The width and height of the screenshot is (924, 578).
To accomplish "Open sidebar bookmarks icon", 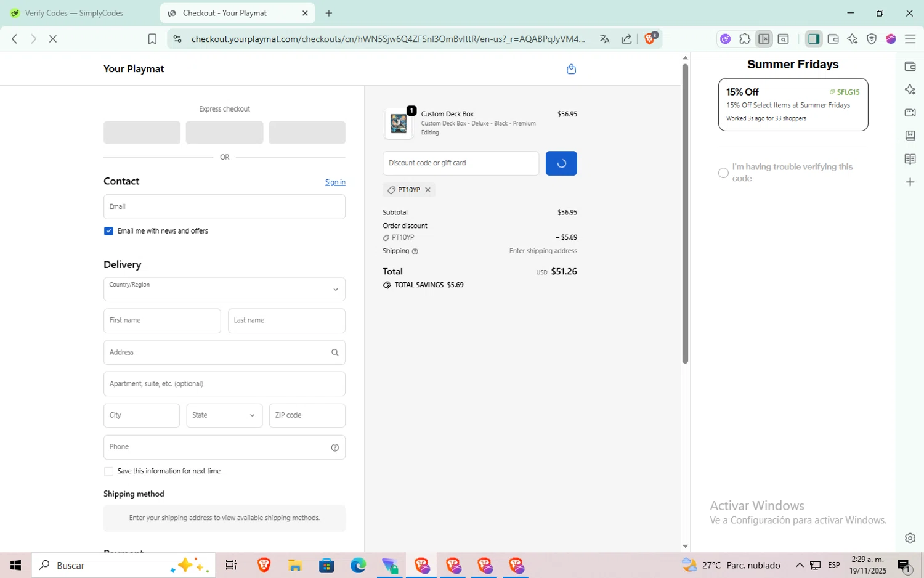I will 910,136.
